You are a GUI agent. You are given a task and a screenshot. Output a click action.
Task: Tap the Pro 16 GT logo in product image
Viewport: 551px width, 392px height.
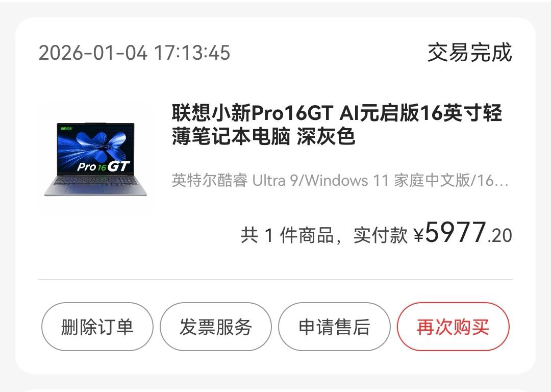point(103,166)
